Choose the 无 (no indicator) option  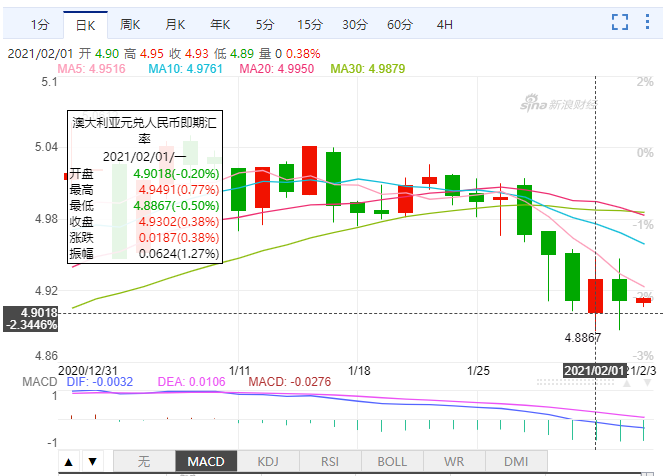[x=144, y=461]
